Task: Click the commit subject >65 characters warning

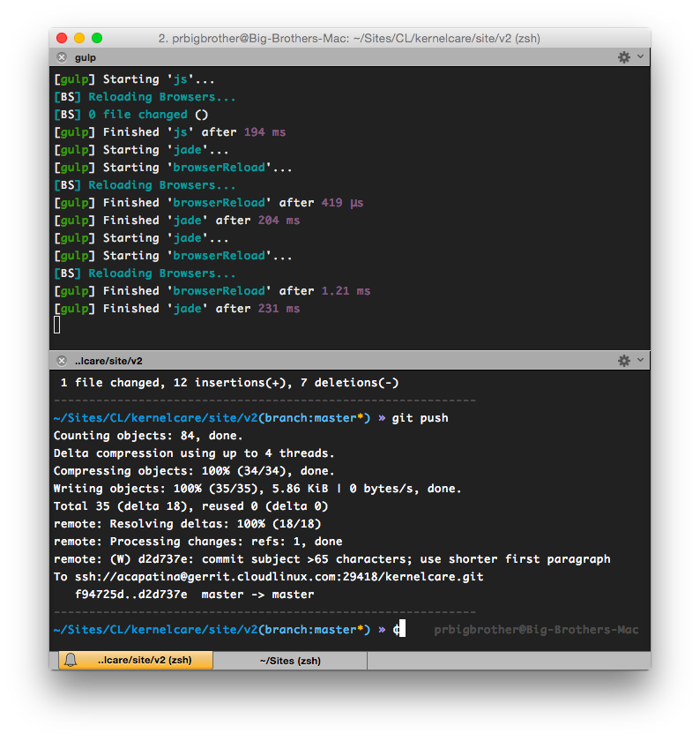Action: coord(332,559)
